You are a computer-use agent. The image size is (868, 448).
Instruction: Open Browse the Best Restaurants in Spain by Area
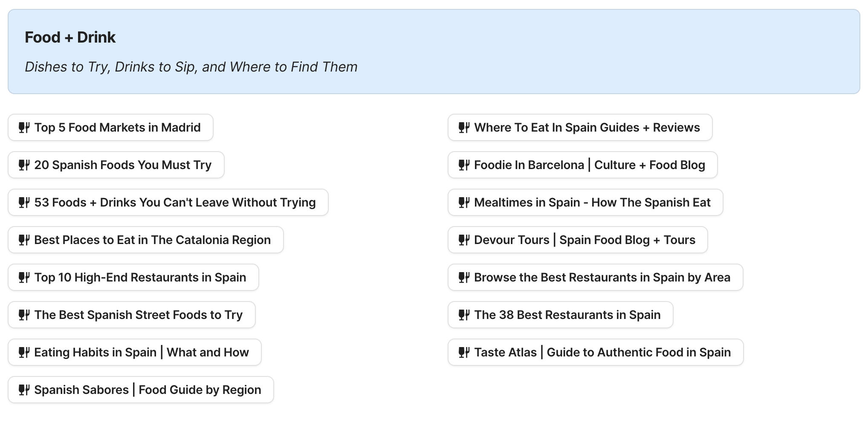point(595,277)
